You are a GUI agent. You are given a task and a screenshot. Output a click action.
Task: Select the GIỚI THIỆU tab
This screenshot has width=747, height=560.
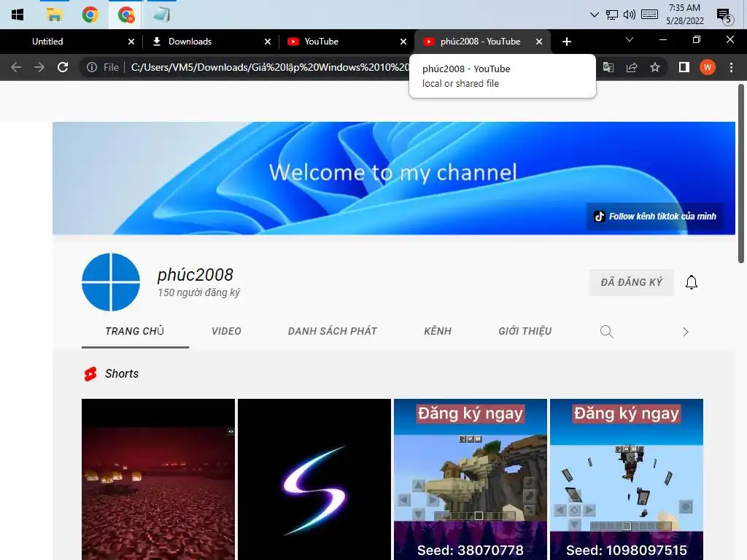525,331
